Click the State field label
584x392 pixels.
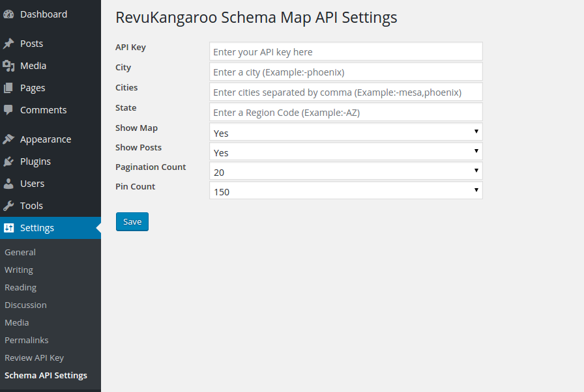pyautogui.click(x=126, y=107)
